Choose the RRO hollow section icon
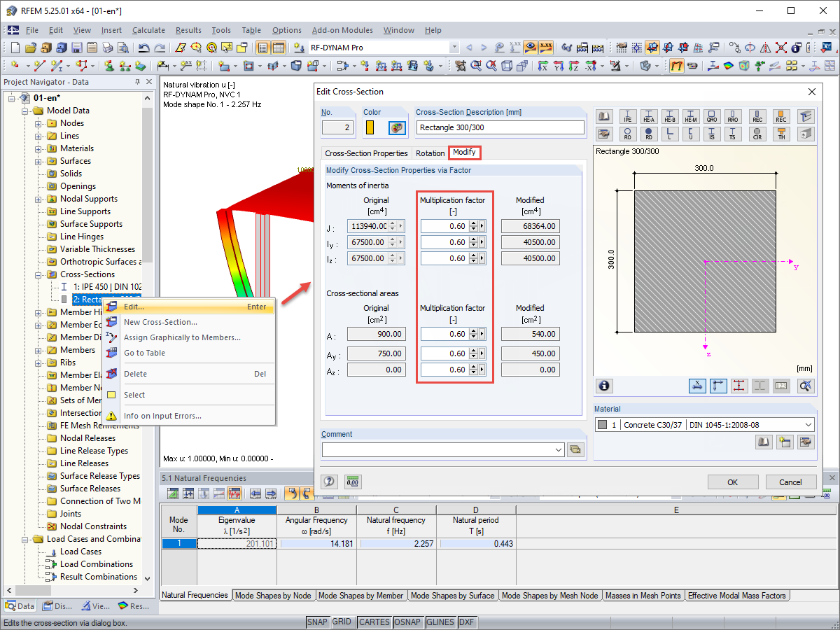 coord(733,116)
